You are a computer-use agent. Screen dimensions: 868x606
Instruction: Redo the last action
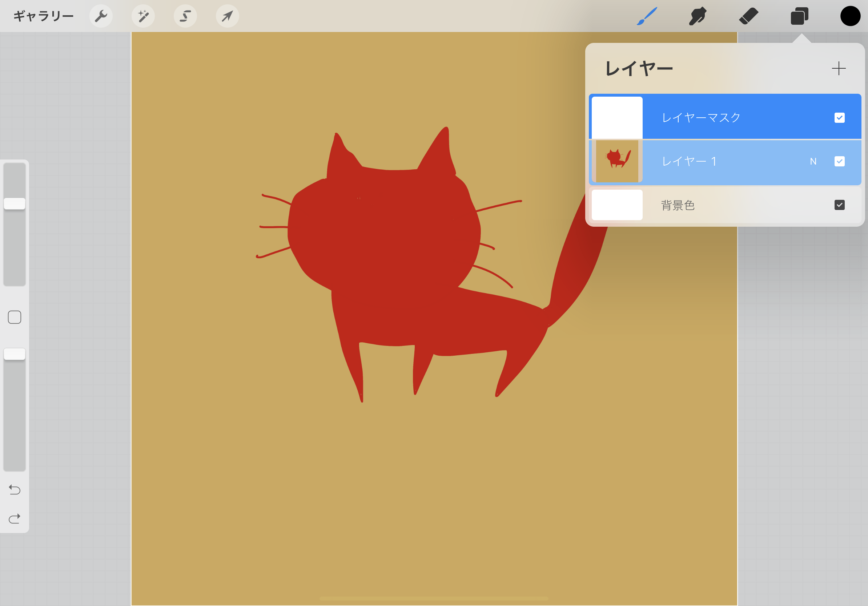[x=15, y=518]
